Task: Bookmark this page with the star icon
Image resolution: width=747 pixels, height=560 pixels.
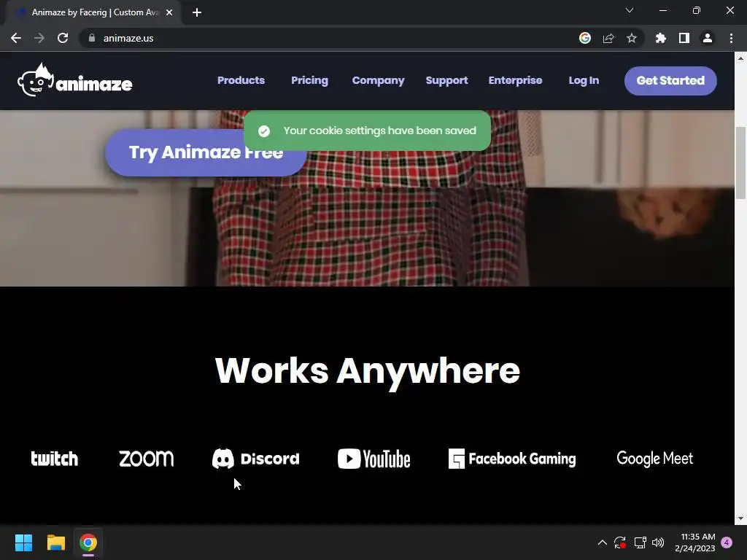Action: (632, 38)
